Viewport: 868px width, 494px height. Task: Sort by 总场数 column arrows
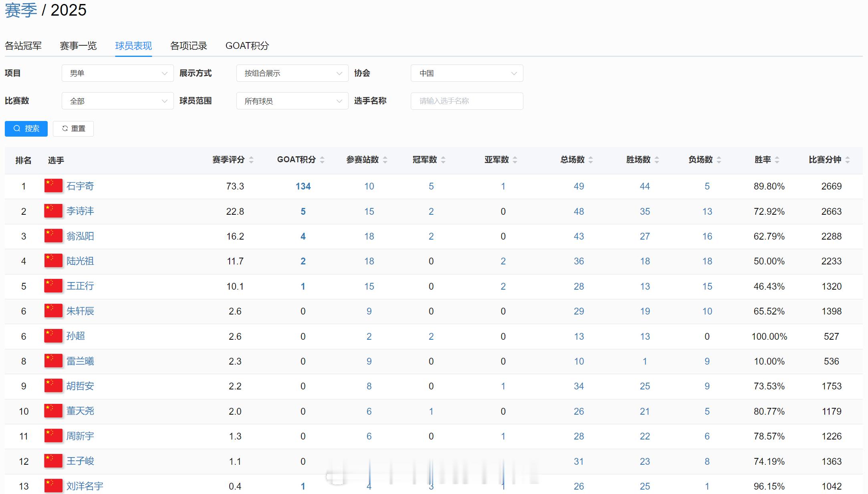click(591, 160)
